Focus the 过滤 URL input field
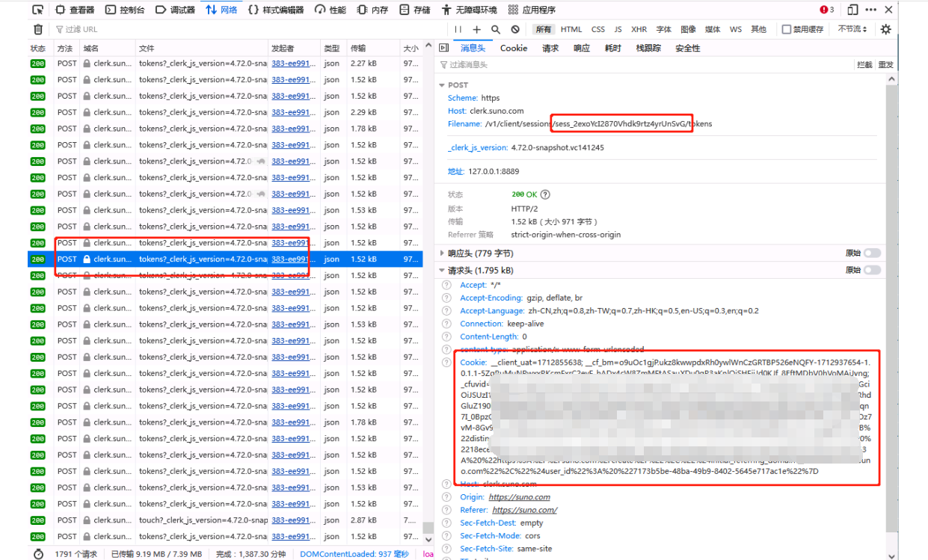Viewport: 928px width, 560px height. 251,29
